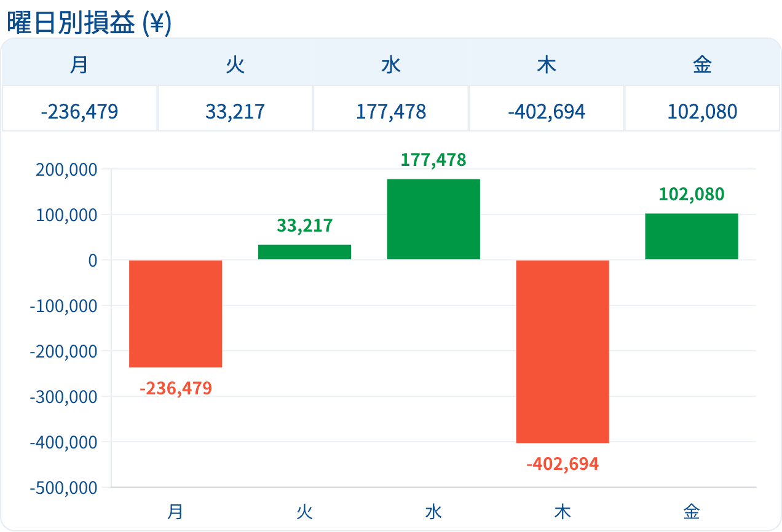Viewport: 782px width, 532px height.
Task: Select the 102,080 table cell
Action: [702, 112]
